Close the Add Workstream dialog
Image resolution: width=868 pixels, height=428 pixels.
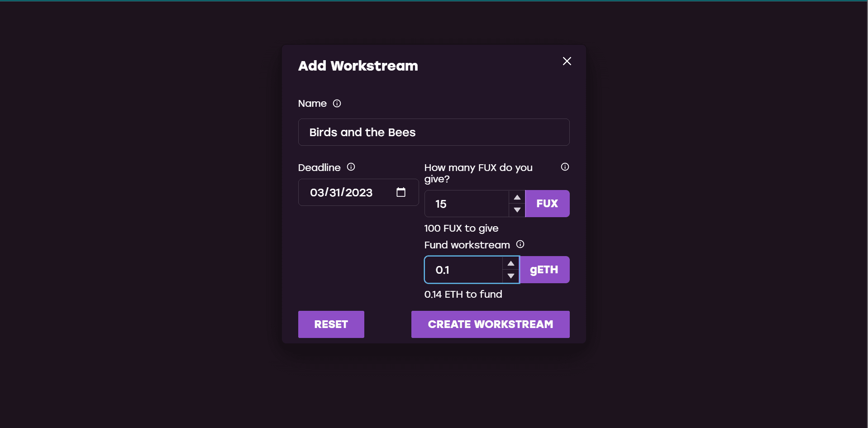pyautogui.click(x=567, y=61)
